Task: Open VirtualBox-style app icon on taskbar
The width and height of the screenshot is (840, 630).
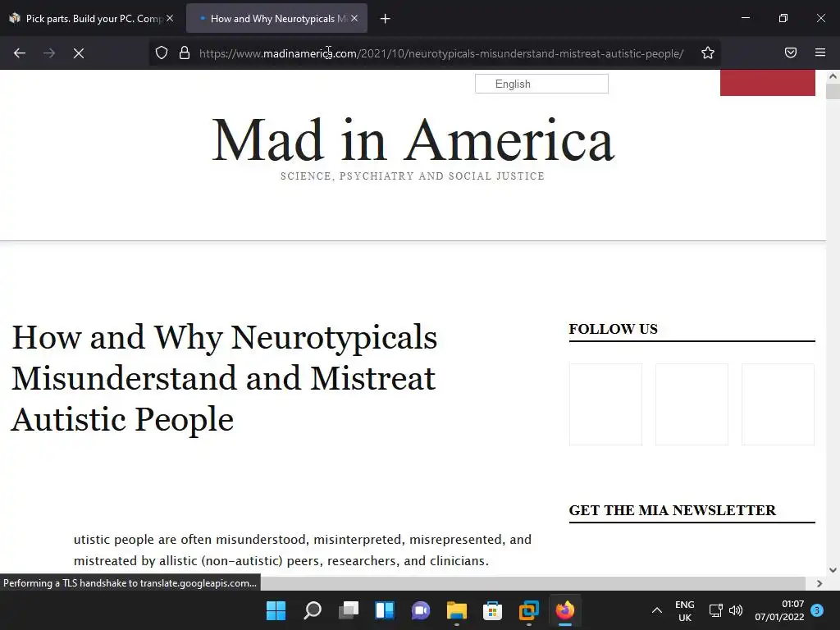Action: [x=529, y=610]
